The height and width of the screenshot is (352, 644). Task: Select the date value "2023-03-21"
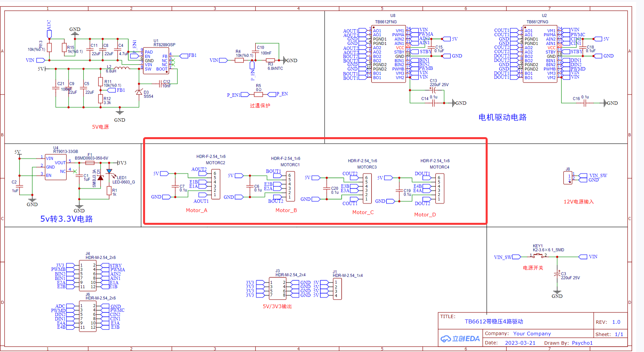[x=520, y=343]
